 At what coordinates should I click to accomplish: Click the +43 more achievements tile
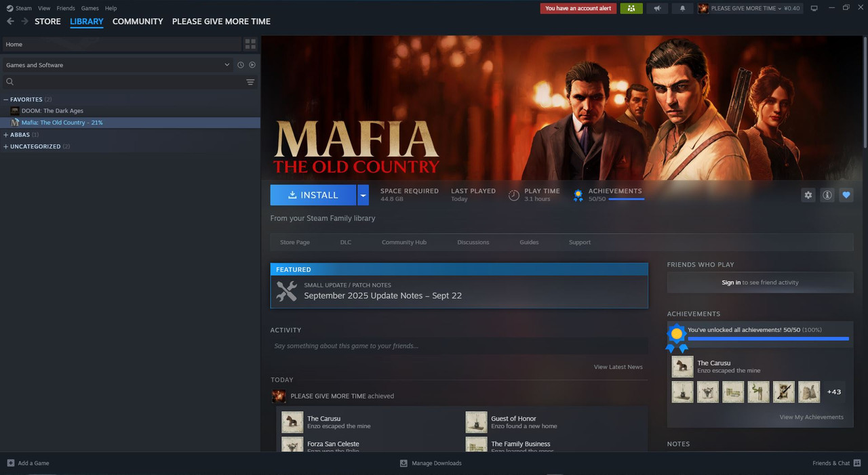tap(834, 392)
